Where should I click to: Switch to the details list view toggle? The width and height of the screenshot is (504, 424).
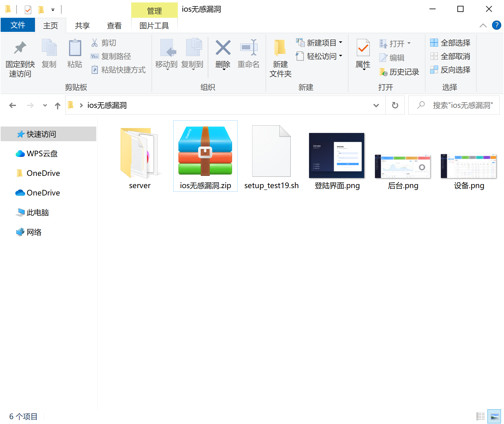click(x=480, y=416)
